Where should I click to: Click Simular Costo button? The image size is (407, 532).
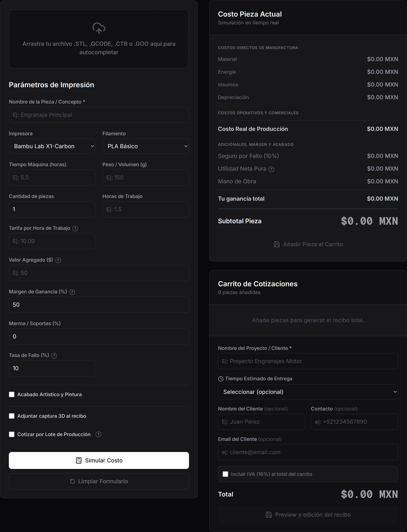click(x=99, y=460)
